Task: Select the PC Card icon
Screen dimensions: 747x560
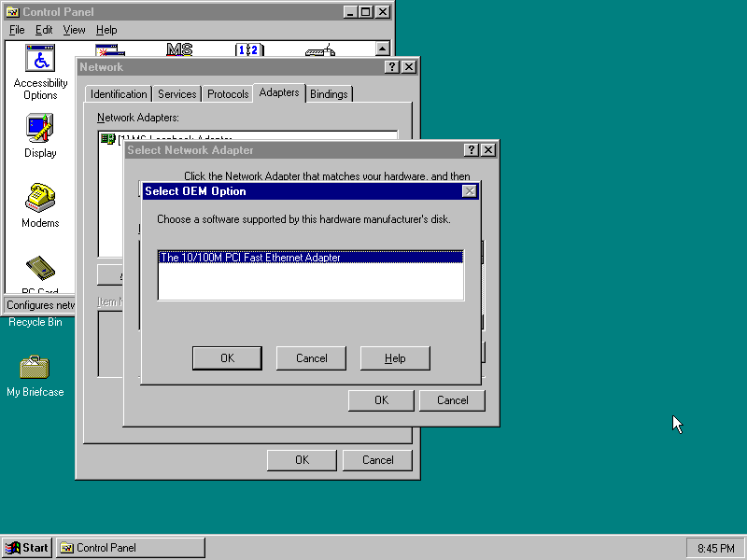Action: [x=40, y=268]
